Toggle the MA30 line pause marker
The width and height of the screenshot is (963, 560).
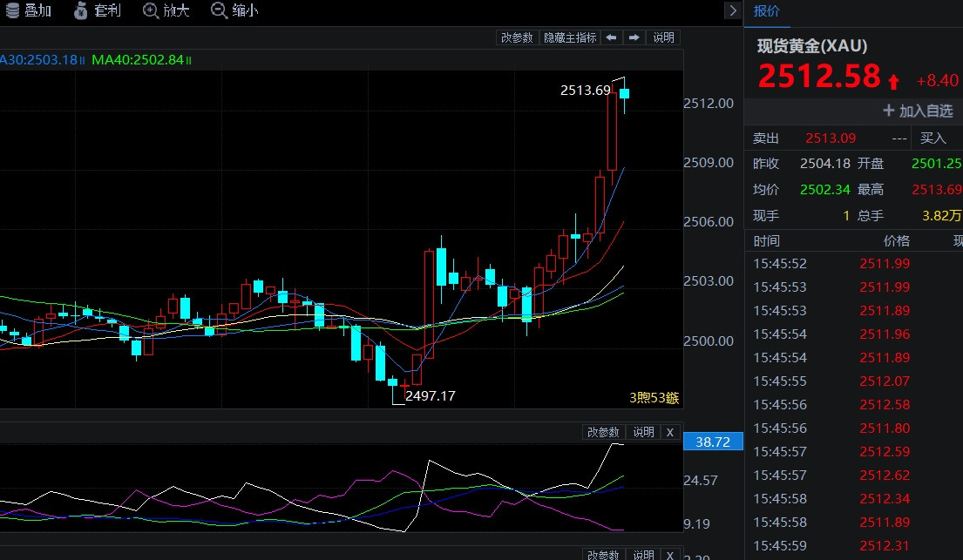pyautogui.click(x=82, y=60)
